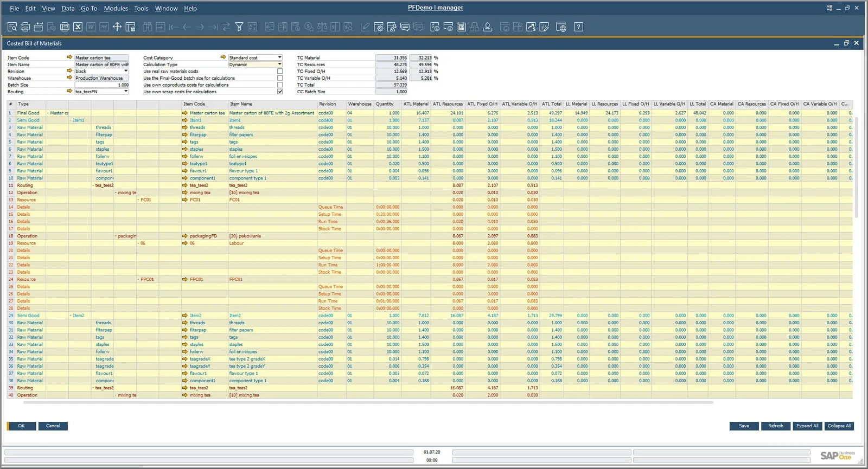Collapse the Item2 Semi Good tree node
Screen dimensions: 868x469
72,316
